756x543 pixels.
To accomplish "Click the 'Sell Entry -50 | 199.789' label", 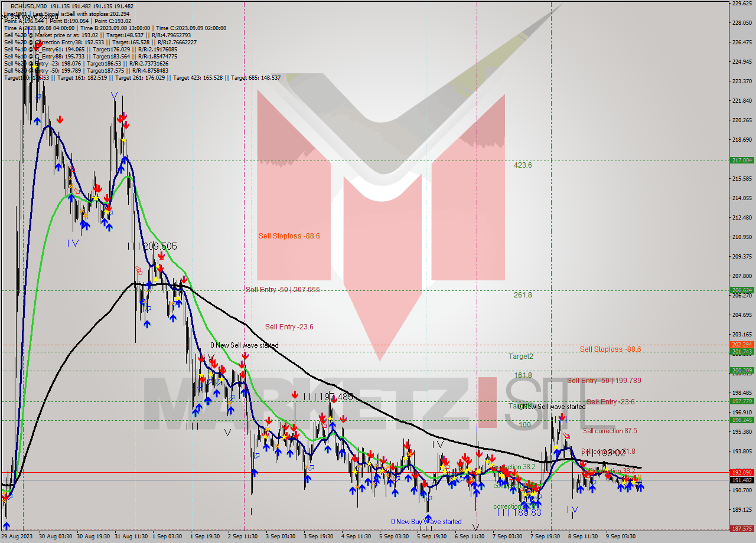I will (604, 381).
